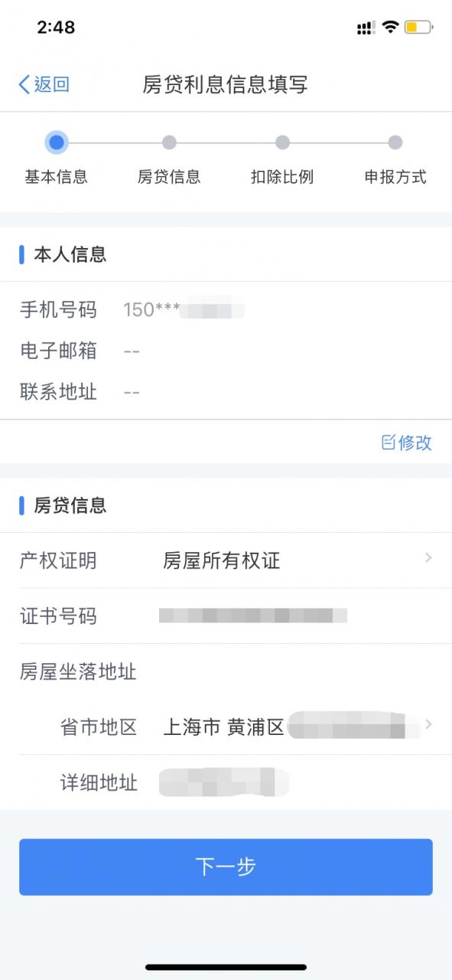Click the filled 基本信息 step dot

(x=55, y=142)
